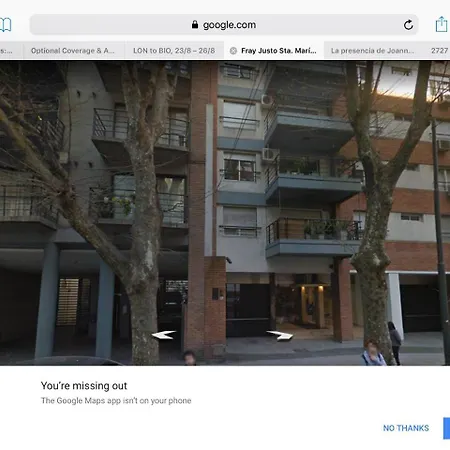Click the You're missing out heading
Viewport: 450px width, 450px height.
pos(84,386)
